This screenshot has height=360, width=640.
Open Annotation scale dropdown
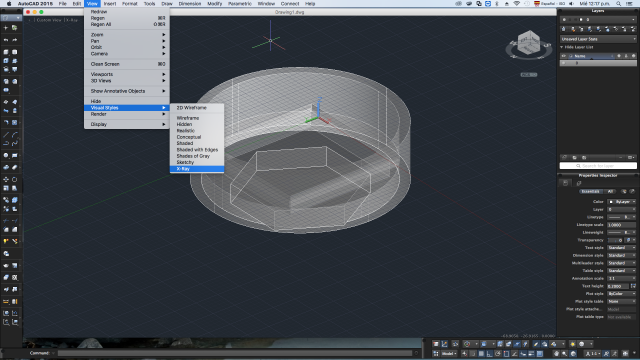pyautogui.click(x=622, y=278)
